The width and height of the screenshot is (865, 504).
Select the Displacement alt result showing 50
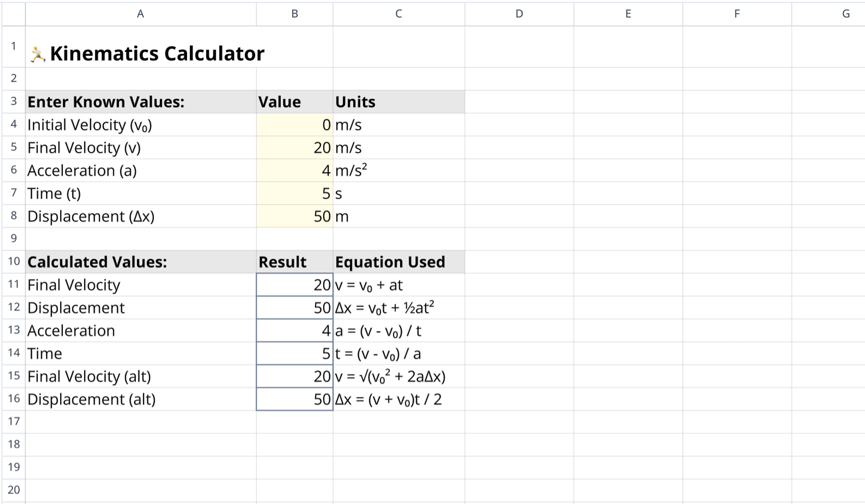pos(294,399)
